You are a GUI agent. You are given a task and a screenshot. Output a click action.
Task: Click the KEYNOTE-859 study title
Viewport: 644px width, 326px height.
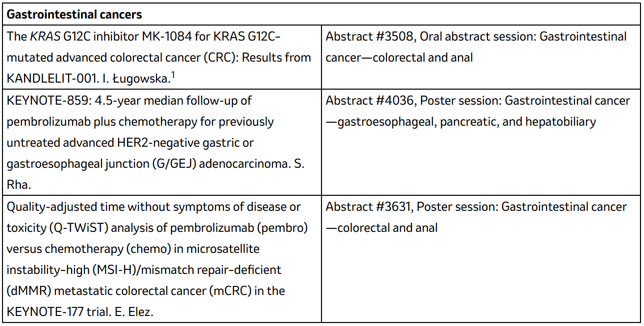coord(48,101)
